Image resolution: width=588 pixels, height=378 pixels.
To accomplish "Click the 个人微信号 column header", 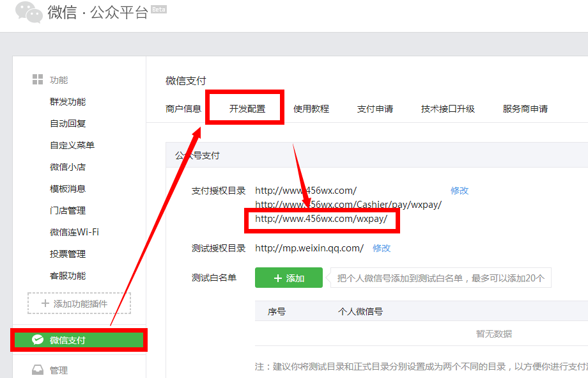I will 360,311.
